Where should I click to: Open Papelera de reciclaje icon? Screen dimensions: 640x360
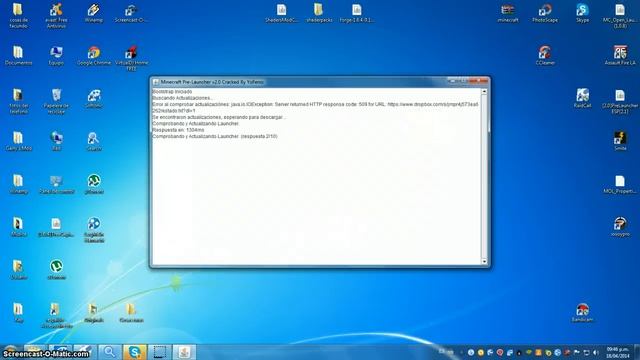pyautogui.click(x=56, y=101)
